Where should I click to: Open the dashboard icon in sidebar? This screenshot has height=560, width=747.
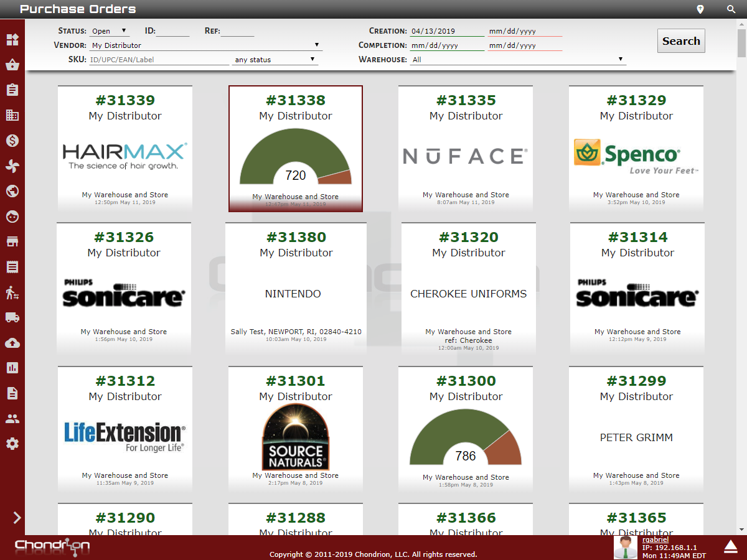point(12,40)
